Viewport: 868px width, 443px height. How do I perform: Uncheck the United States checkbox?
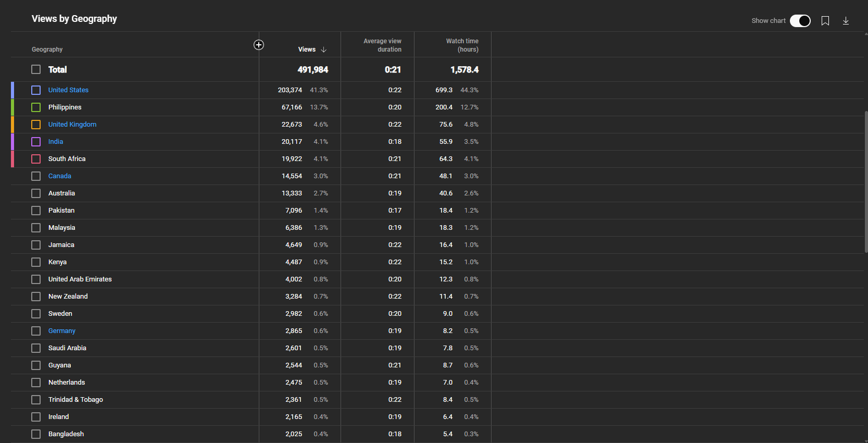(x=36, y=90)
